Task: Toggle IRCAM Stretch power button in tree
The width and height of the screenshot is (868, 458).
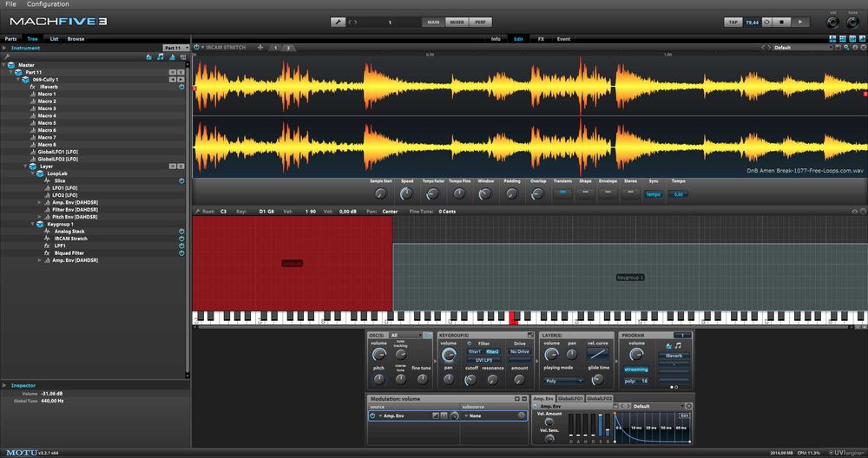Action: (181, 239)
